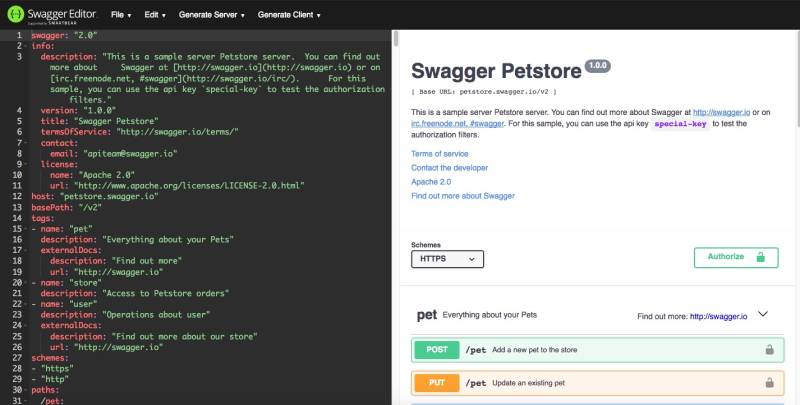Click the padlock icon inside Authorize button

(761, 257)
